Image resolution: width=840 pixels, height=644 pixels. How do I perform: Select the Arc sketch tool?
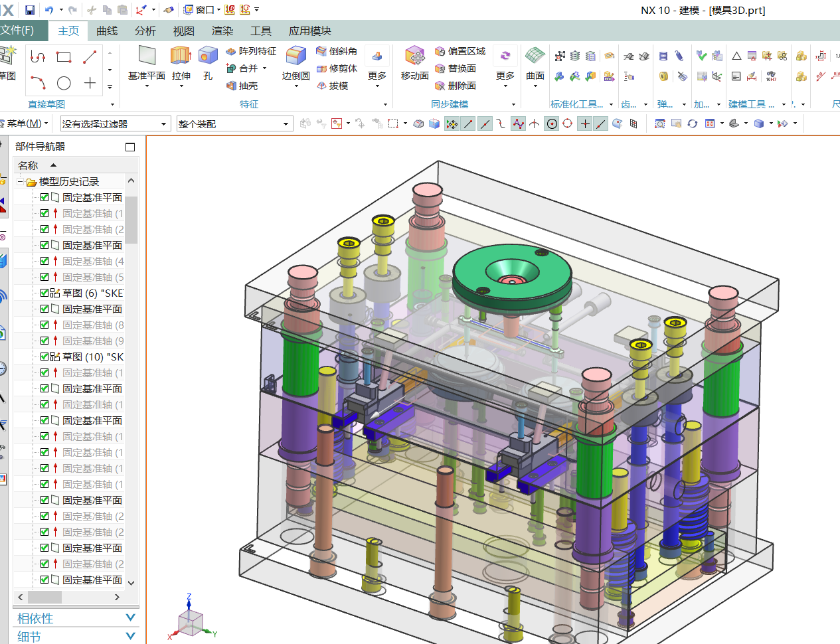(x=38, y=83)
